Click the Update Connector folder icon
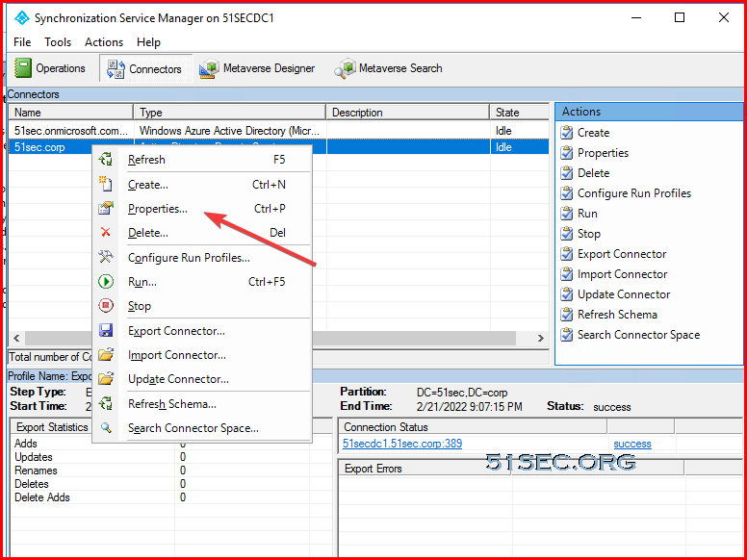This screenshot has width=747, height=560. [x=106, y=379]
